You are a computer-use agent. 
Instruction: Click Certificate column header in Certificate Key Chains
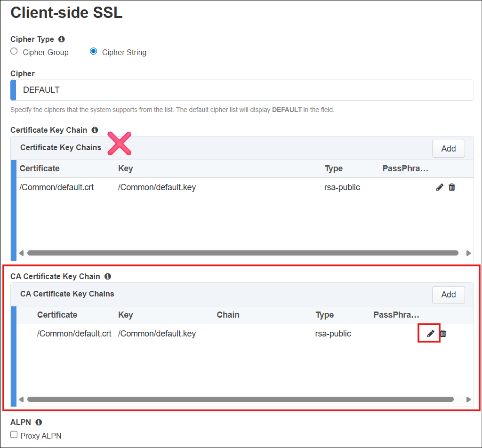pyautogui.click(x=40, y=168)
